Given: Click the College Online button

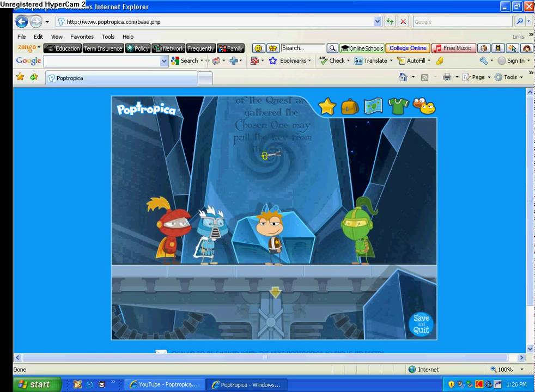Looking at the screenshot, I should [408, 48].
